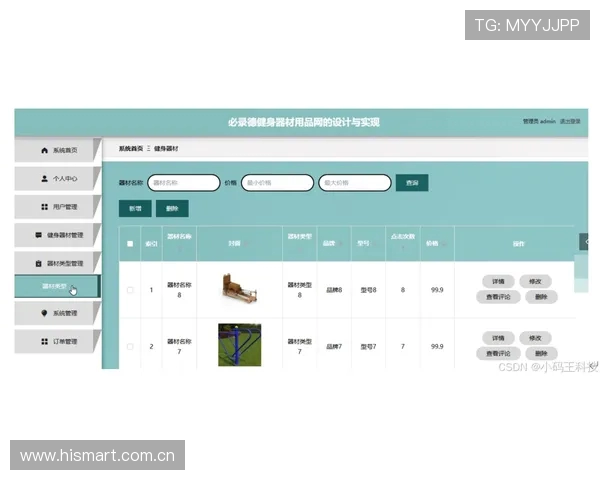Click the home icon beside 系统首页
This screenshot has height=480, width=600.
[44, 151]
